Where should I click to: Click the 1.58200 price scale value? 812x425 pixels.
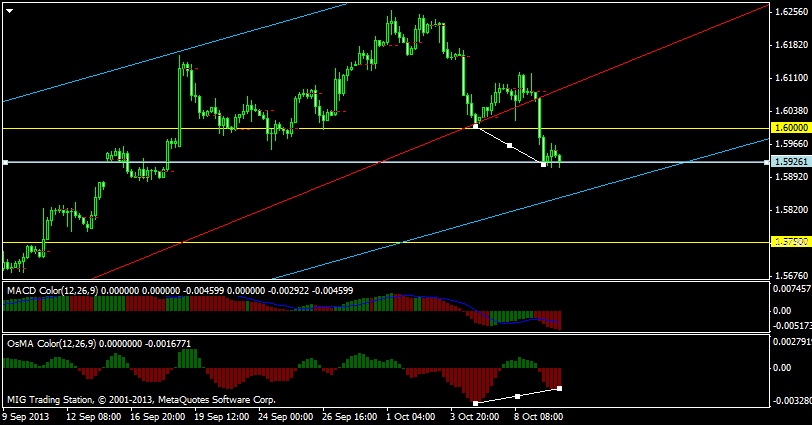pos(791,210)
